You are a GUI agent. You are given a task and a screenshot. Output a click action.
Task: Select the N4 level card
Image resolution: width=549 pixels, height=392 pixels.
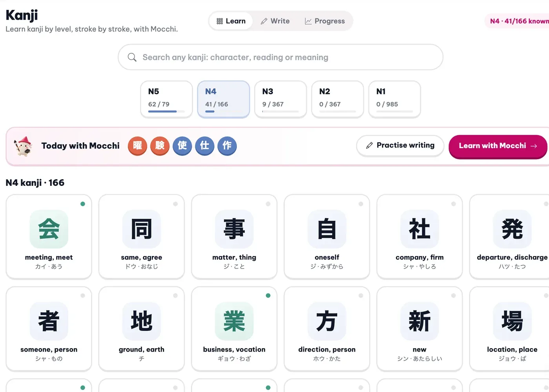point(224,99)
